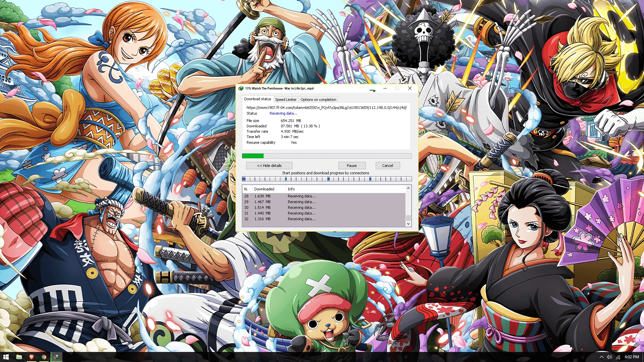Select connection row 32 with 1.316 MB
This screenshot has height=362, width=644.
pyautogui.click(x=324, y=219)
